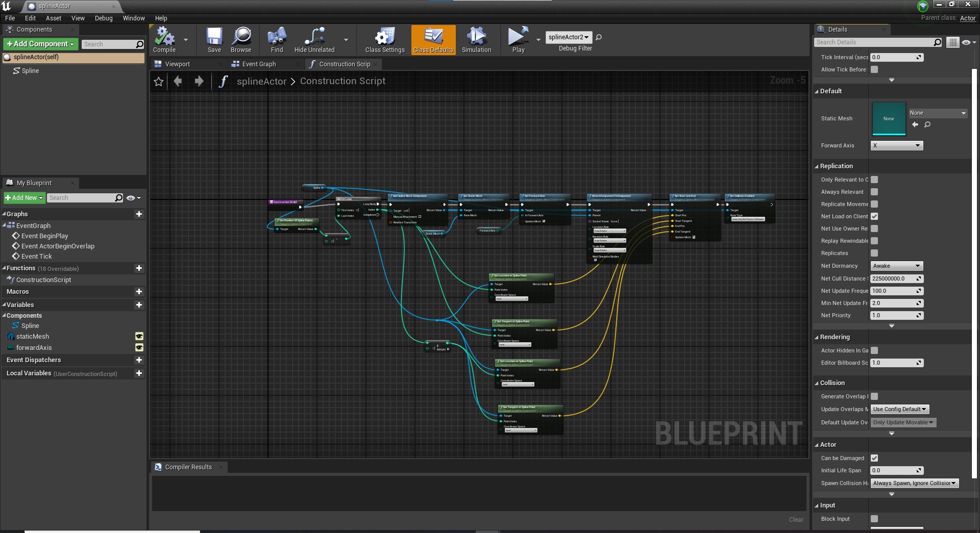Image resolution: width=980 pixels, height=533 pixels.
Task: Open Net Dormancy Awake dropdown
Action: click(897, 266)
